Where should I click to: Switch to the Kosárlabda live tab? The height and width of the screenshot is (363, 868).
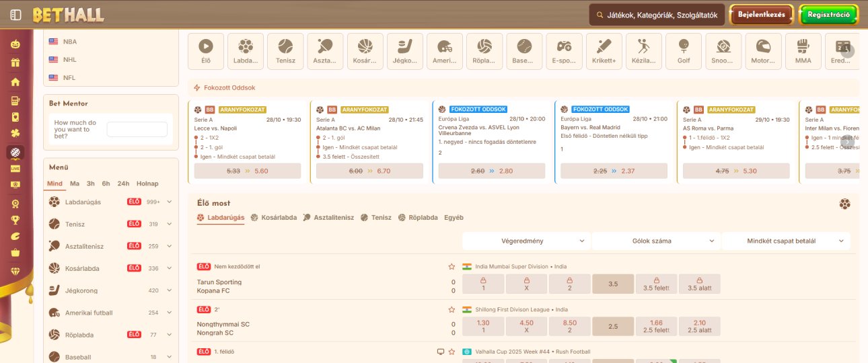pos(274,218)
